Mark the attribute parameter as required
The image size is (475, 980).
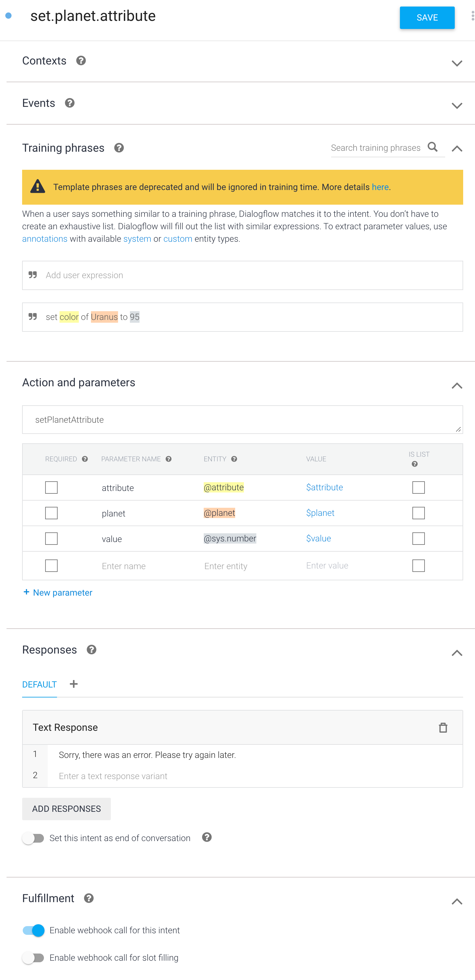tap(51, 487)
